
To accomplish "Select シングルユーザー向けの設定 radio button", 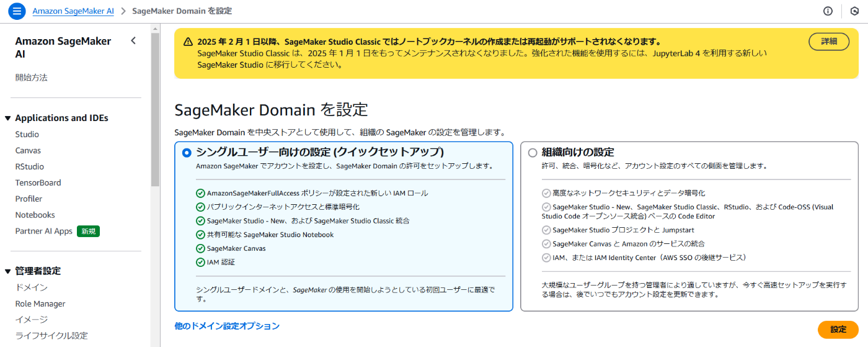I will coord(187,152).
